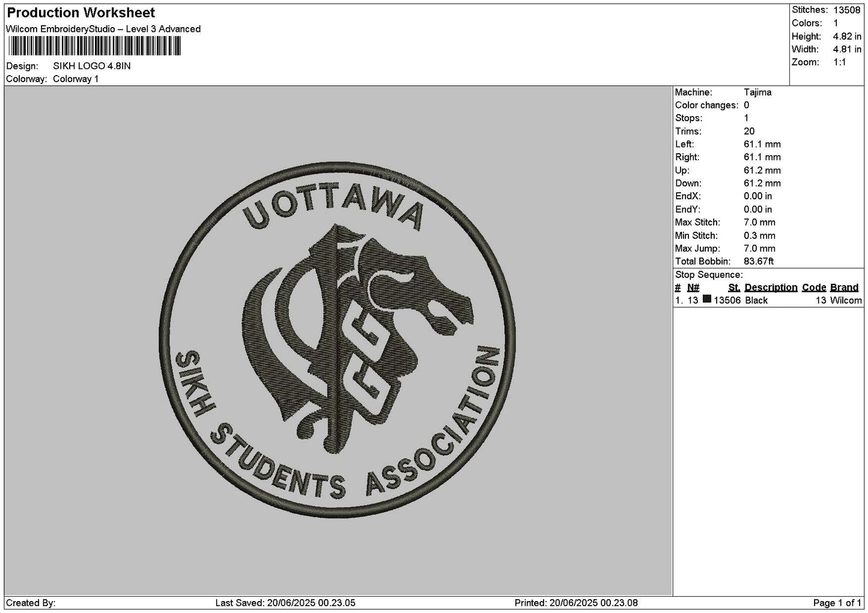Click the EndY value "0.00 in"
The height and width of the screenshot is (613, 868).
pyautogui.click(x=758, y=210)
